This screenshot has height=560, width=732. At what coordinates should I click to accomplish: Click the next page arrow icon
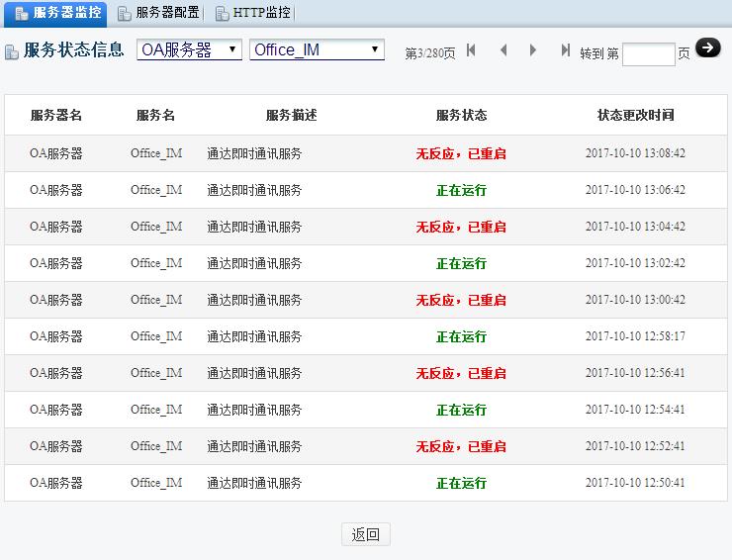pyautogui.click(x=533, y=50)
